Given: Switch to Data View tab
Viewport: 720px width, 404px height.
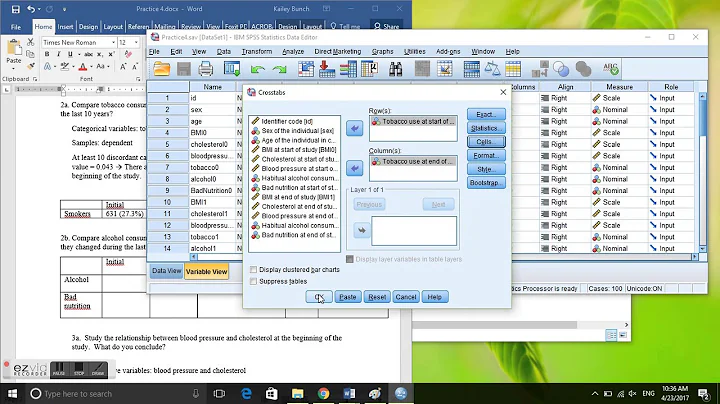Looking at the screenshot, I should [x=166, y=271].
